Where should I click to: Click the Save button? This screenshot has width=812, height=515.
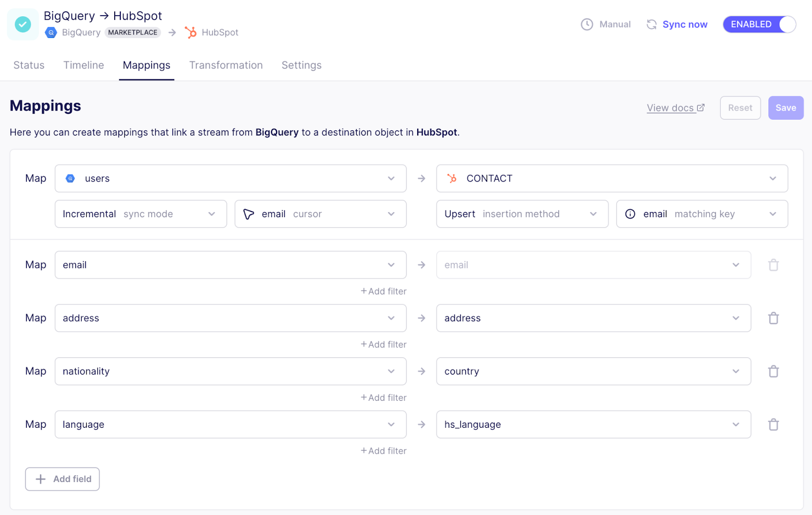[786, 108]
